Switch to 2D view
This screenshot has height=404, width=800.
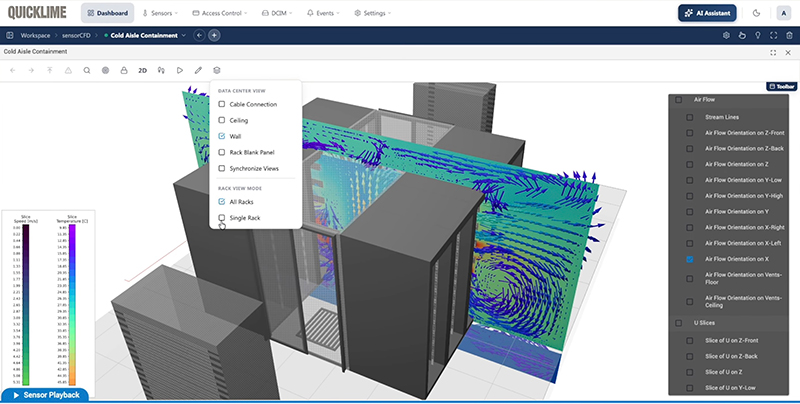point(142,70)
